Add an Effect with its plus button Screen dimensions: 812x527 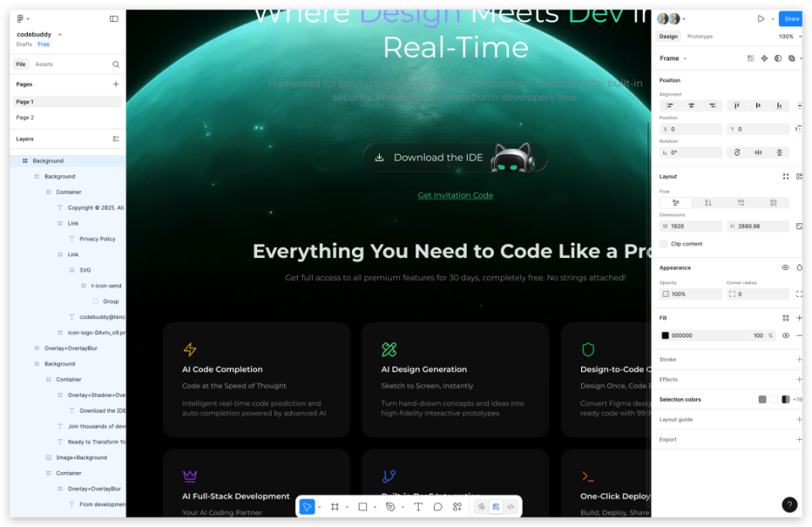pyautogui.click(x=799, y=380)
